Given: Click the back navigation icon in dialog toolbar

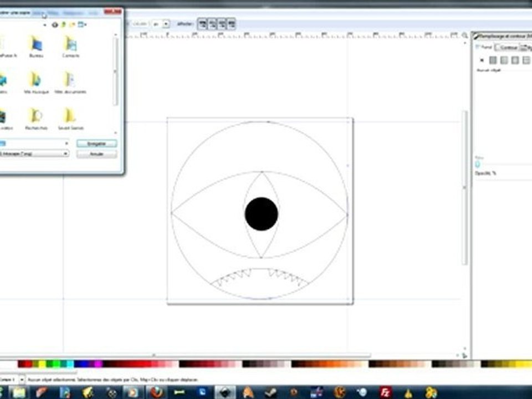Looking at the screenshot, I should pos(55,25).
